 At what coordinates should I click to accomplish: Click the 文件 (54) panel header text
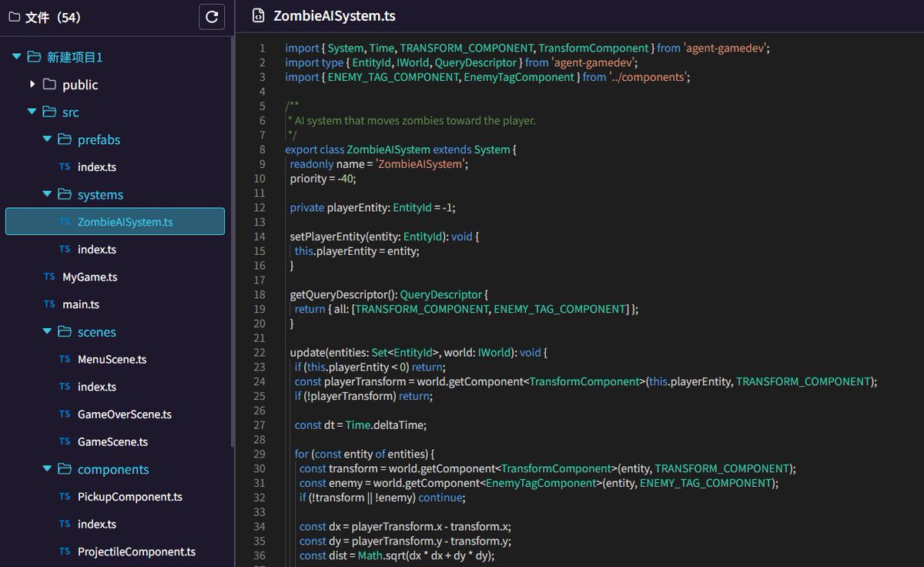tap(53, 17)
